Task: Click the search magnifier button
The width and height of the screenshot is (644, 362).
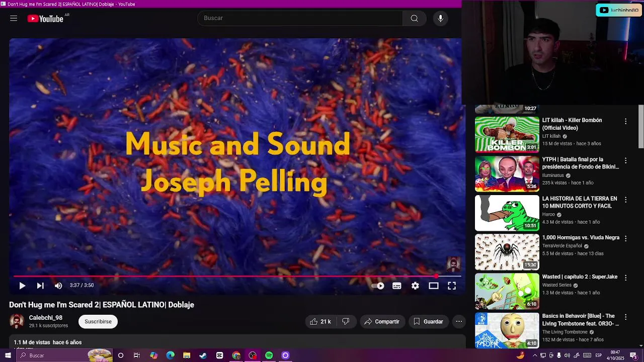Action: (x=414, y=19)
